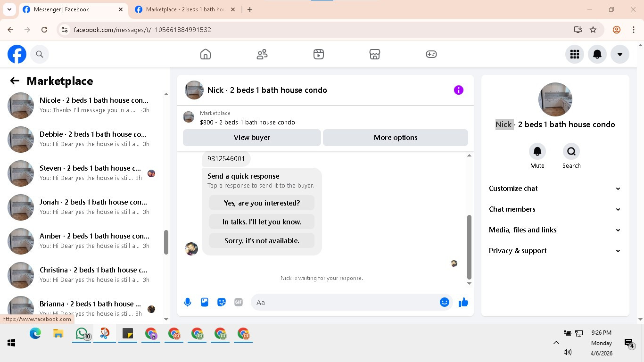Click the chat messages scrollbar thumb
This screenshot has height=362, width=644.
pyautogui.click(x=469, y=247)
